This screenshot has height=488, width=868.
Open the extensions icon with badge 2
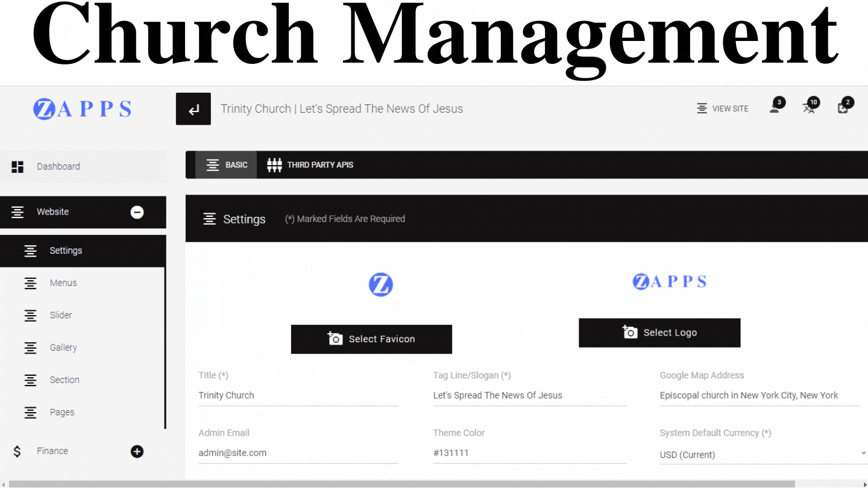843,107
